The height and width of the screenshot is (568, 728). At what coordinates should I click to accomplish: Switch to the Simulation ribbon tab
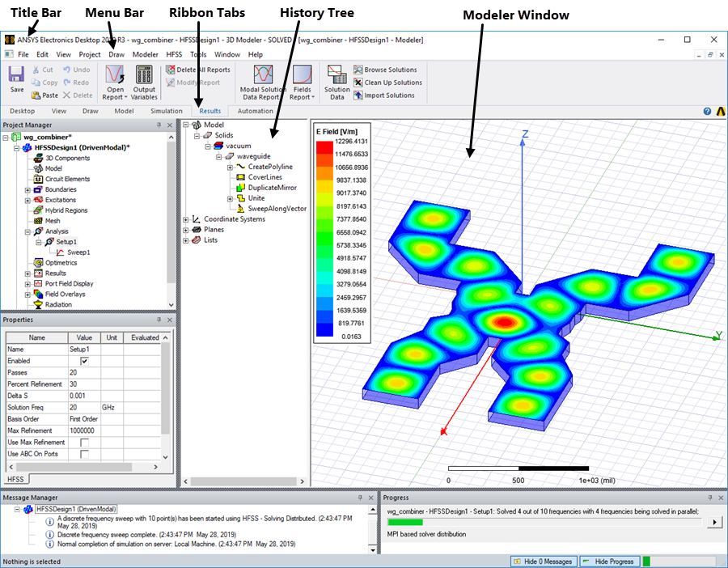tap(166, 111)
